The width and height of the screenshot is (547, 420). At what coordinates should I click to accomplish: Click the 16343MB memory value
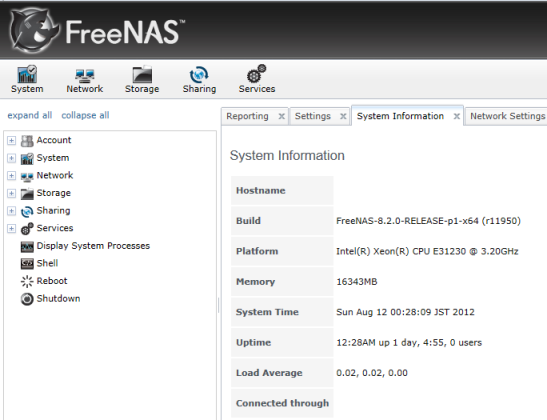pyautogui.click(x=357, y=282)
